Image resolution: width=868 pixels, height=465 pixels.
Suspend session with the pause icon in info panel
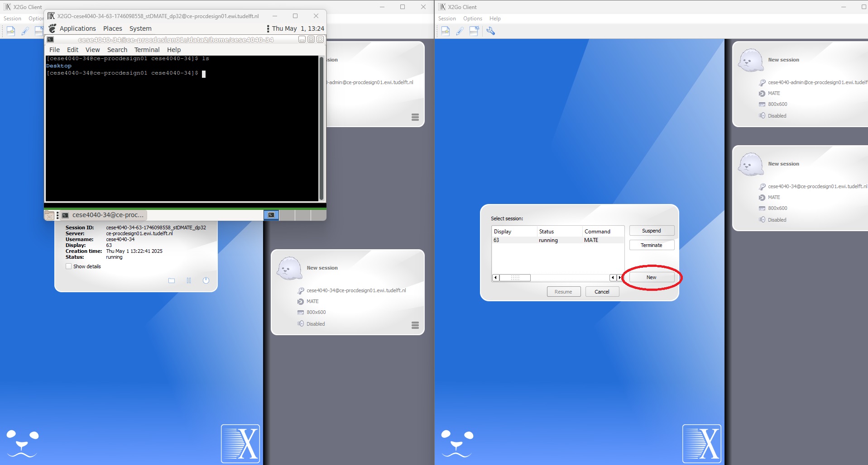click(189, 280)
